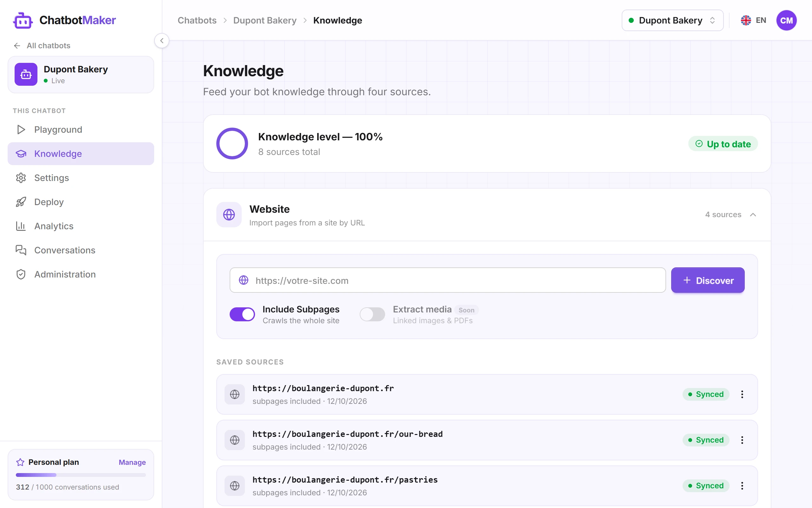812x508 pixels.
Task: Click the Discover button
Action: [x=708, y=280]
